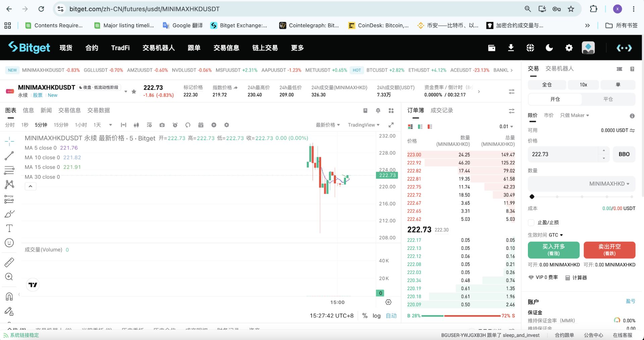
Task: Select the text annotation tool
Action: point(9,228)
